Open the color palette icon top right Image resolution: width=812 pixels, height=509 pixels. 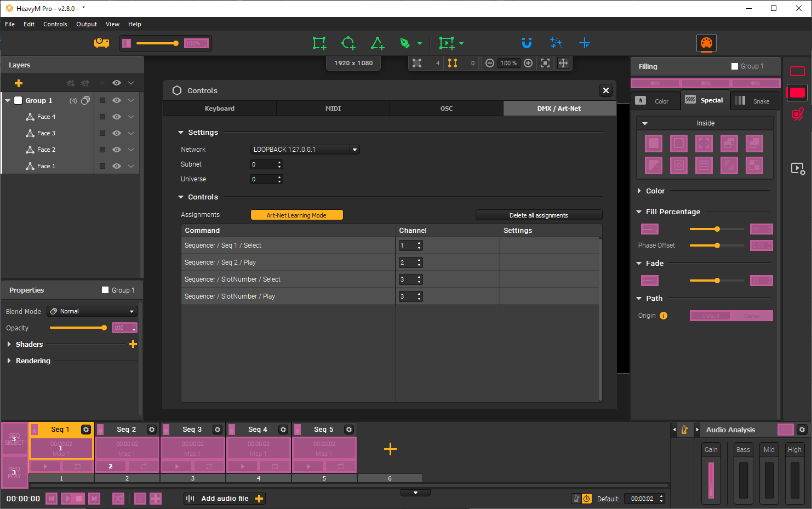(x=706, y=43)
